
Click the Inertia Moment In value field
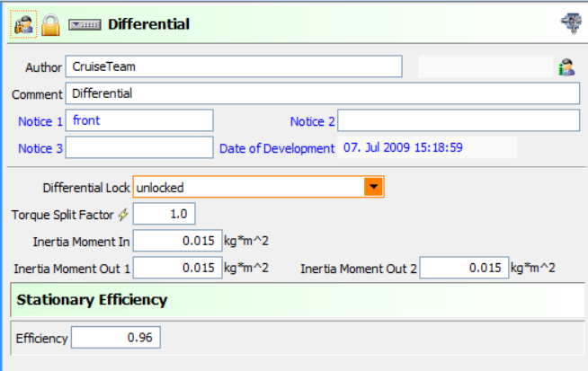(x=177, y=241)
